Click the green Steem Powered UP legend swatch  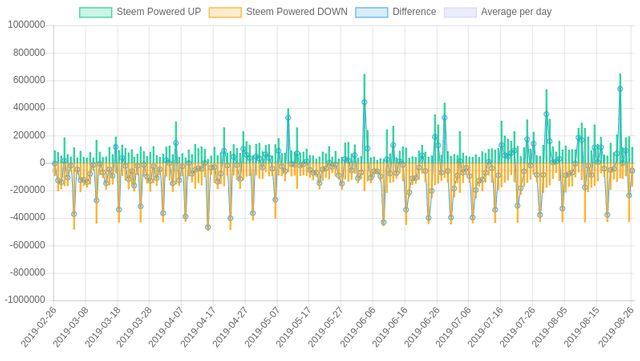[x=96, y=12]
